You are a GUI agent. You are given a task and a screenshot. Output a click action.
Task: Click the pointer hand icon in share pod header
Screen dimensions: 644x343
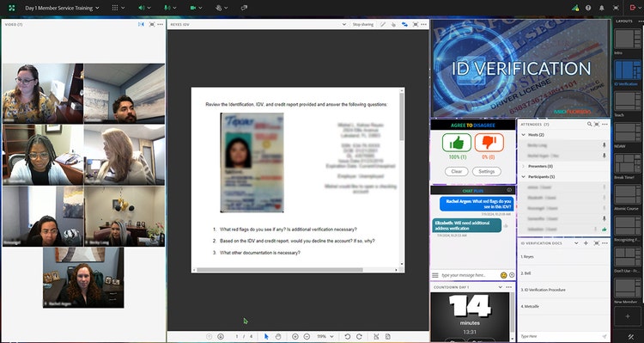393,24
